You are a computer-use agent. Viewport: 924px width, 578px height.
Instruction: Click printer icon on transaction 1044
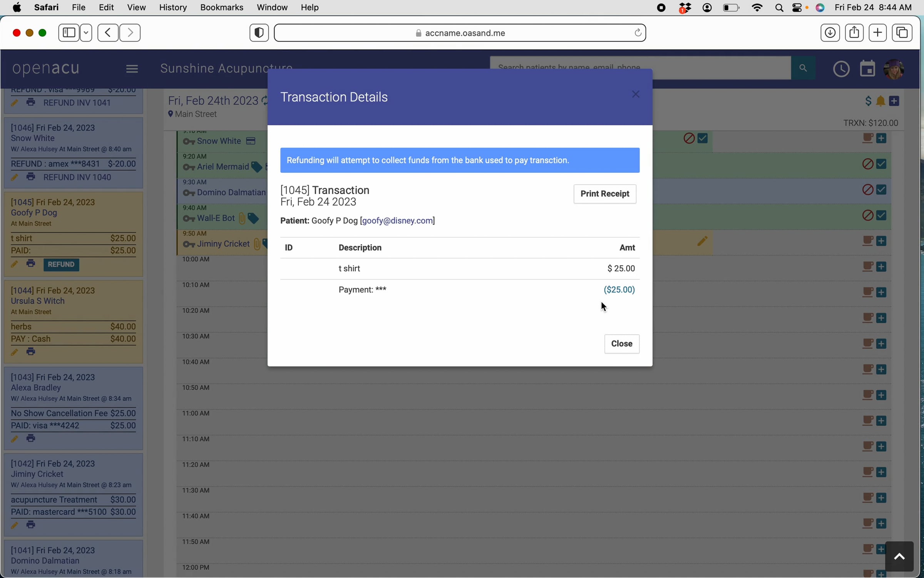coord(31,351)
